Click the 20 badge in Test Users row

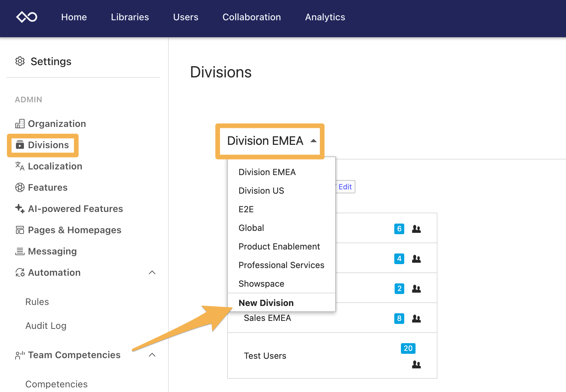(x=408, y=348)
